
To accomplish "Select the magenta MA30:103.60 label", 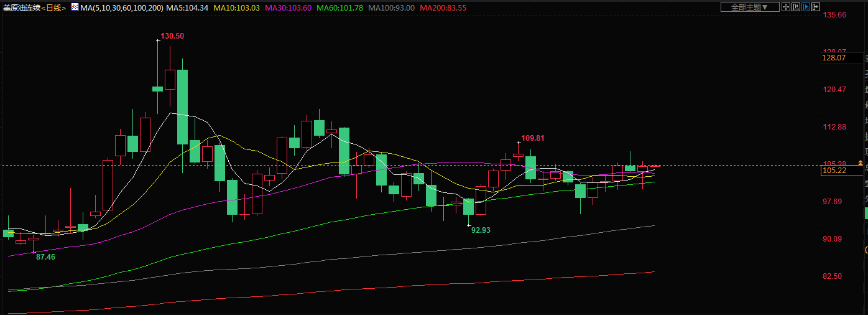I will coord(288,7).
